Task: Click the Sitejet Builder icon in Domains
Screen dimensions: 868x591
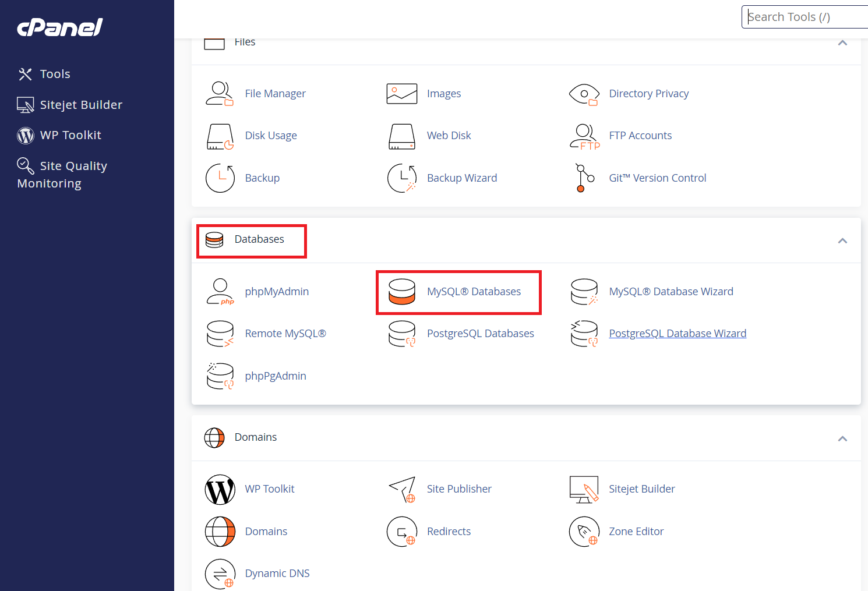Action: pyautogui.click(x=584, y=490)
